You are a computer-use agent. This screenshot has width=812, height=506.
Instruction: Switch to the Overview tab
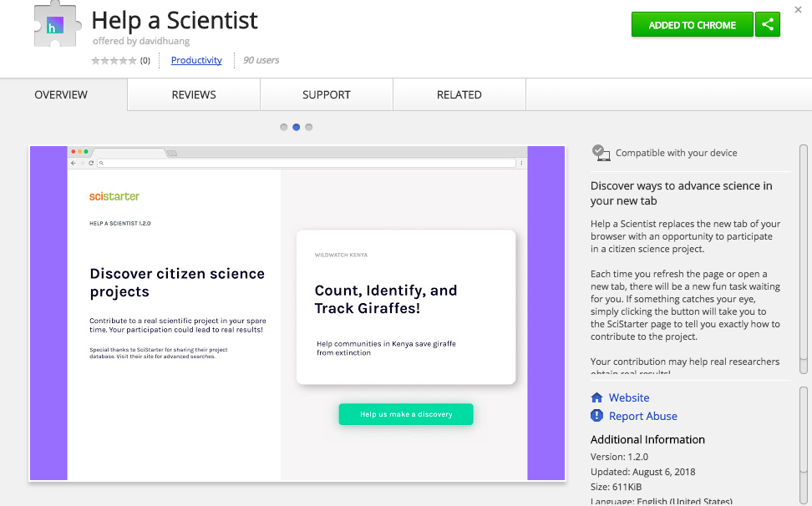click(x=61, y=94)
